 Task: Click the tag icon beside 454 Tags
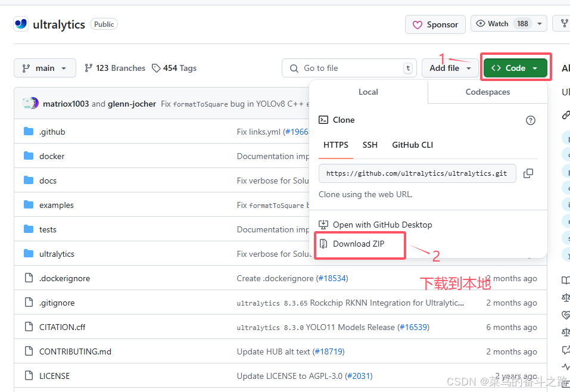156,68
